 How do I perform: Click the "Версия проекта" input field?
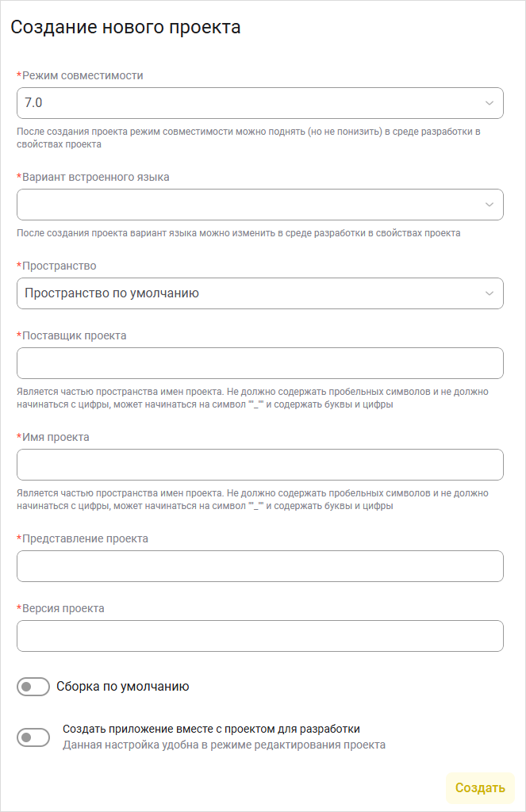tap(260, 636)
